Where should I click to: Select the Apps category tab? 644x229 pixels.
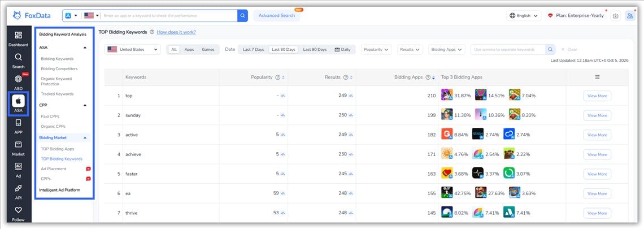tap(189, 49)
